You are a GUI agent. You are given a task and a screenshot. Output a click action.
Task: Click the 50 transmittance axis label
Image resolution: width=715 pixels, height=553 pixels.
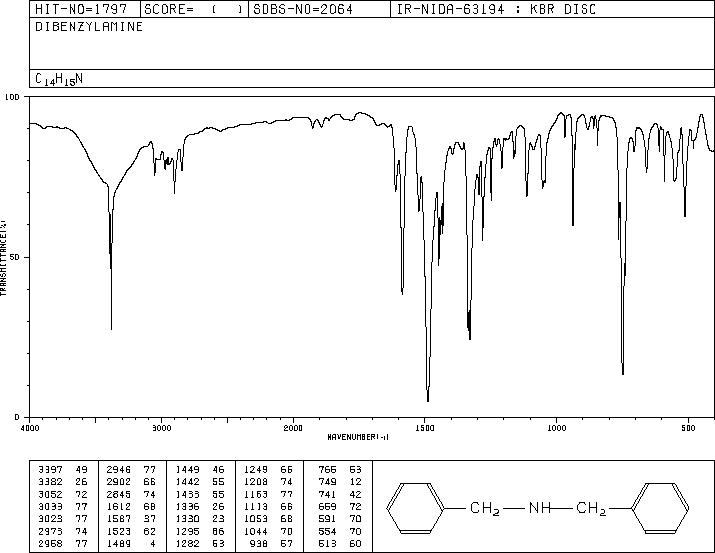click(13, 257)
